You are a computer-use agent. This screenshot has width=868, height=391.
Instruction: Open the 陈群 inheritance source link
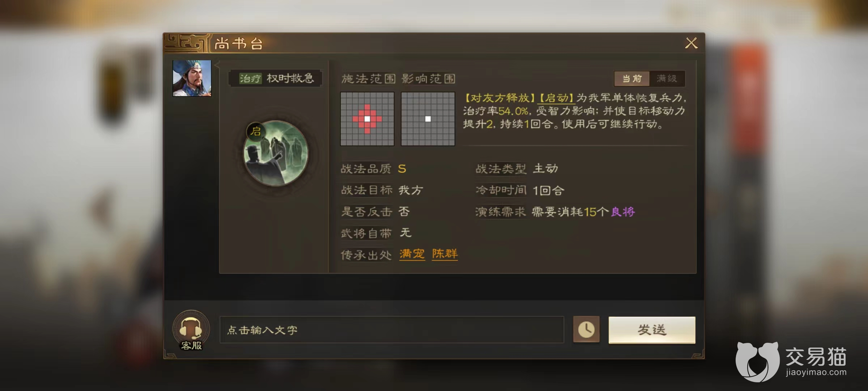click(445, 254)
